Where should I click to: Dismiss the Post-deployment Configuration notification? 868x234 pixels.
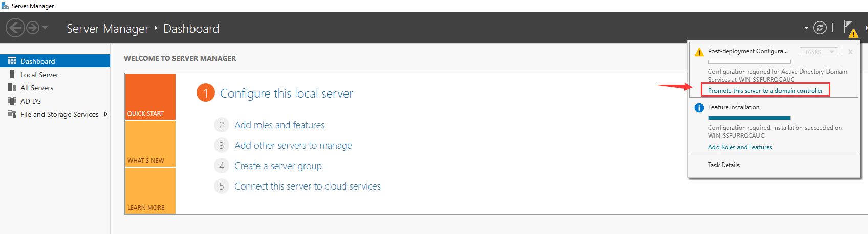(850, 52)
